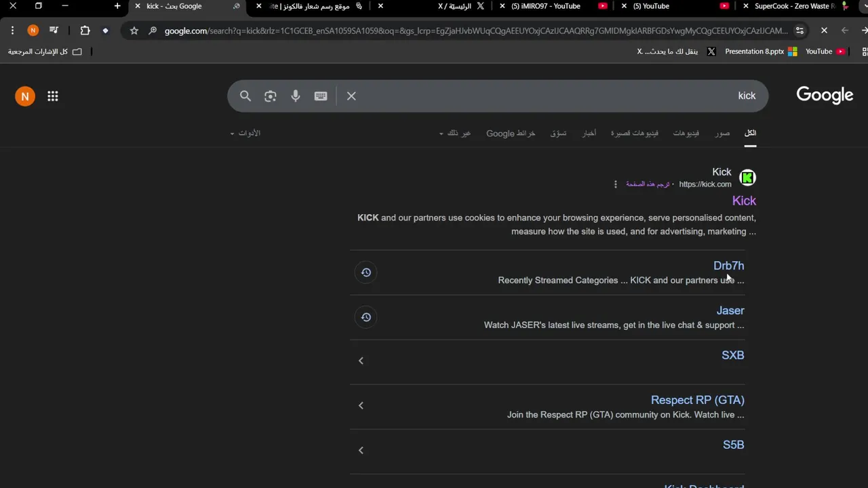
Task: Click https://kick.com URL text
Action: tap(705, 184)
